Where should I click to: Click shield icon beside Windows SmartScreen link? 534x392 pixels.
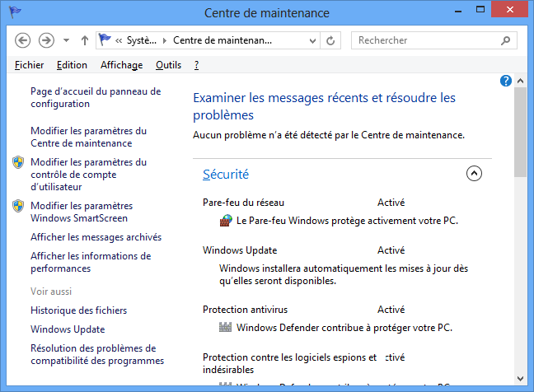pyautogui.click(x=18, y=206)
